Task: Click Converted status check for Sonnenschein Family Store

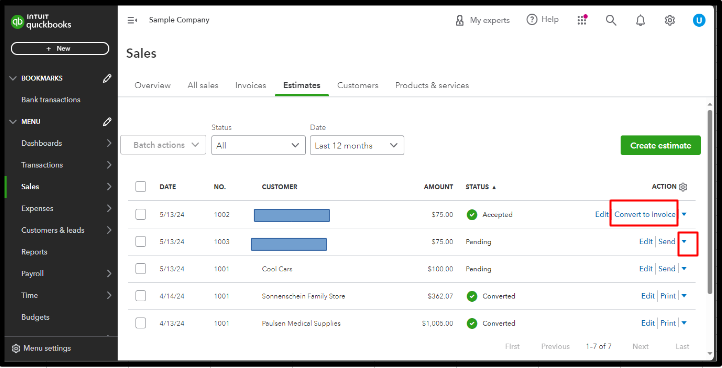Action: pyautogui.click(x=472, y=296)
